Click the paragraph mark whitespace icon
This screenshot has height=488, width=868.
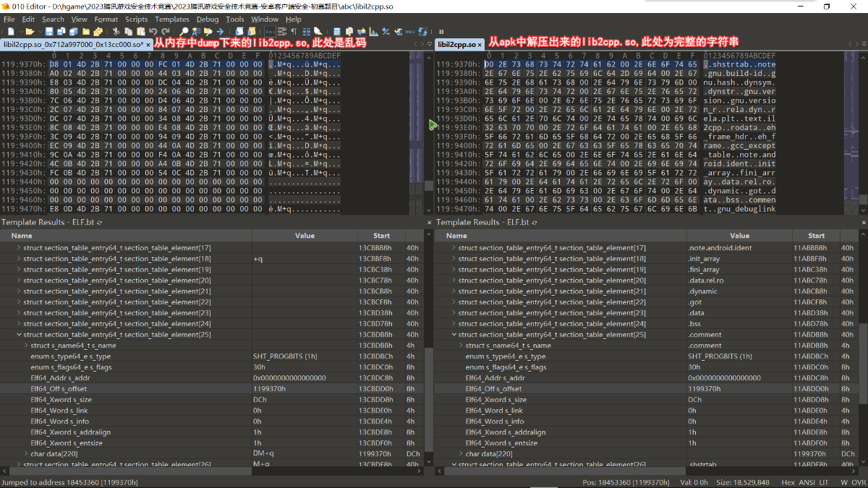pyautogui.click(x=294, y=32)
